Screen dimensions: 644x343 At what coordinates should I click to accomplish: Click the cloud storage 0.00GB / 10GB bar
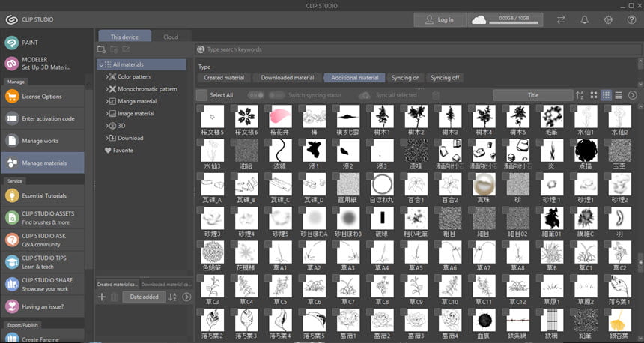click(505, 19)
